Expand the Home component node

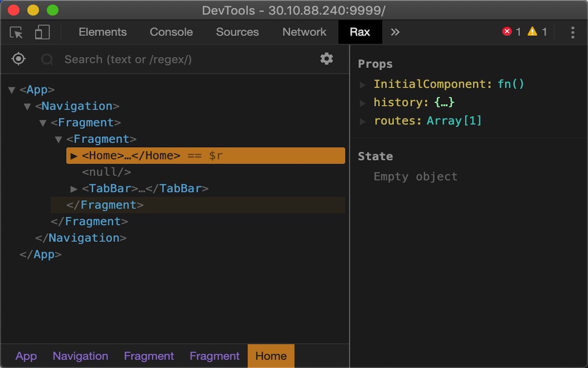pyautogui.click(x=75, y=155)
